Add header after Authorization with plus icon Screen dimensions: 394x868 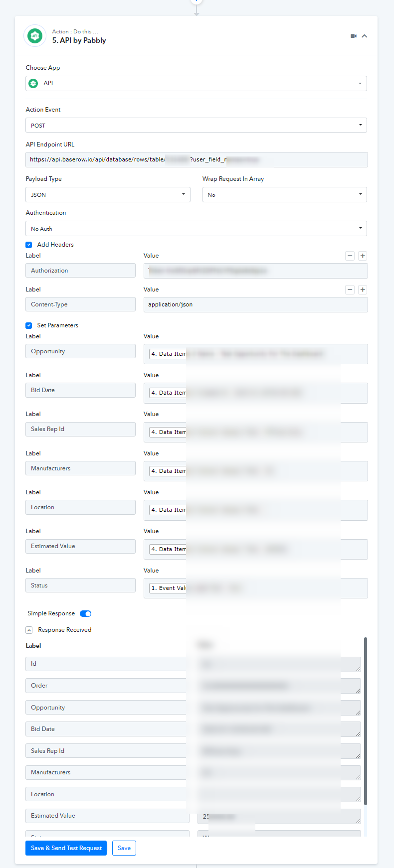(x=363, y=256)
